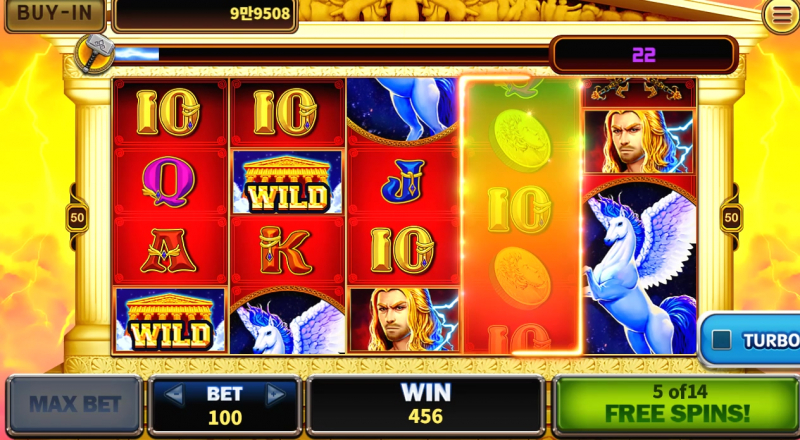Click the BUY-IN button
800x440 pixels.
(x=55, y=14)
